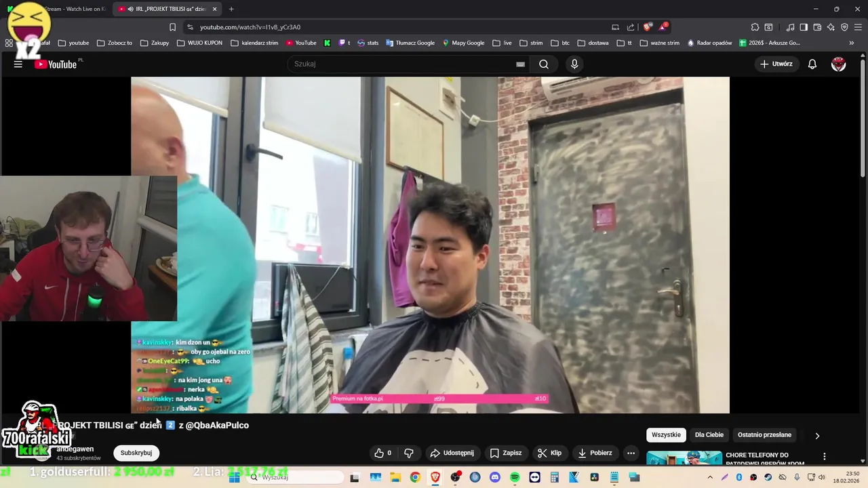Click the Subskrybuj button
This screenshot has height=488, width=868.
136,453
